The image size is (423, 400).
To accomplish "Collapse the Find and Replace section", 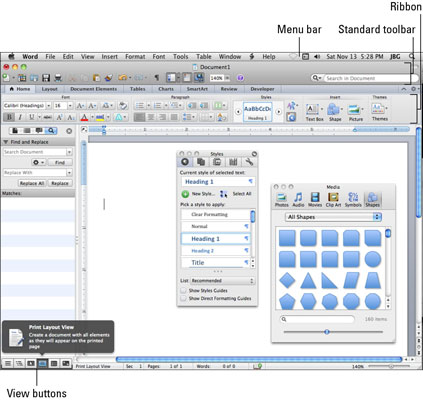I will [5, 142].
